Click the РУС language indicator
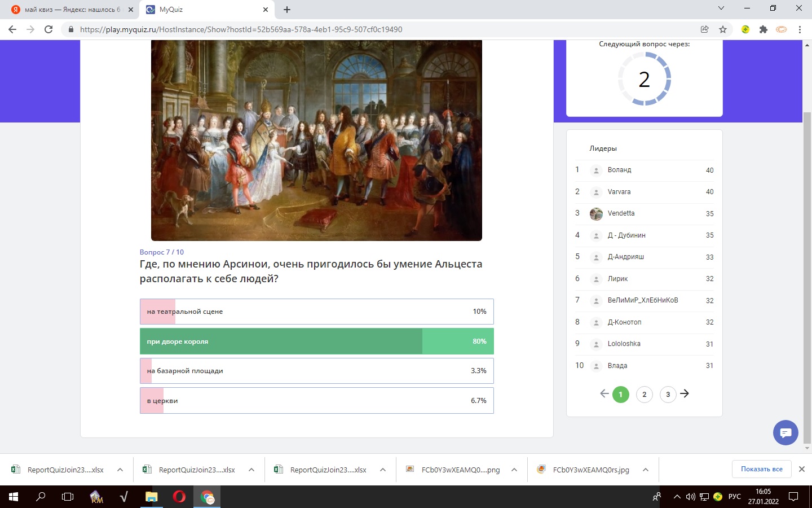 coord(735,497)
